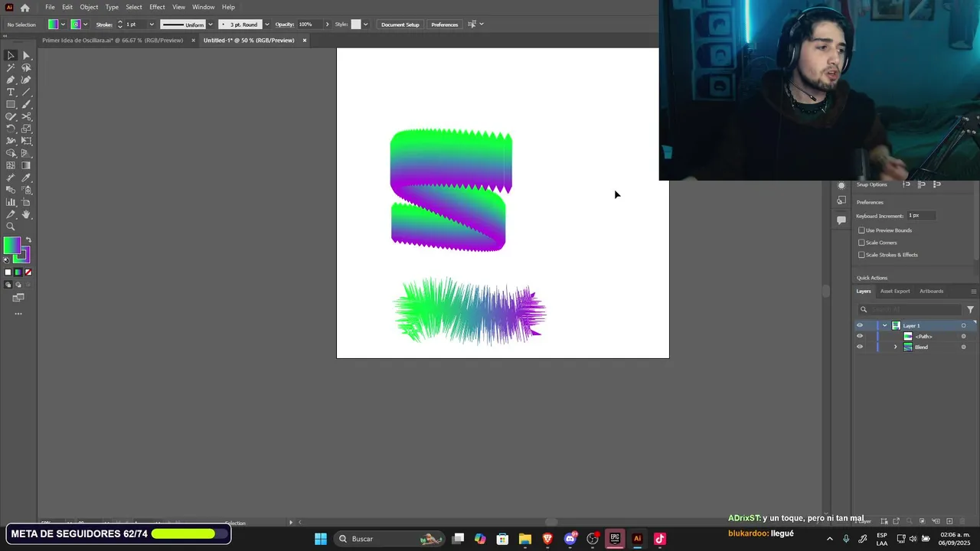Expand the Blend sublayer
This screenshot has height=551, width=980.
tap(895, 347)
